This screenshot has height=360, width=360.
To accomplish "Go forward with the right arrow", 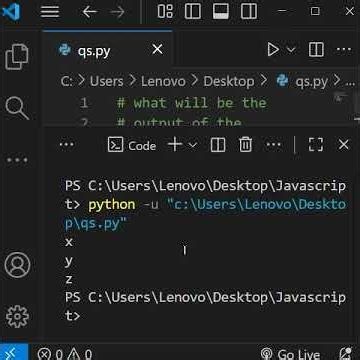I will pyautogui.click(x=117, y=12).
